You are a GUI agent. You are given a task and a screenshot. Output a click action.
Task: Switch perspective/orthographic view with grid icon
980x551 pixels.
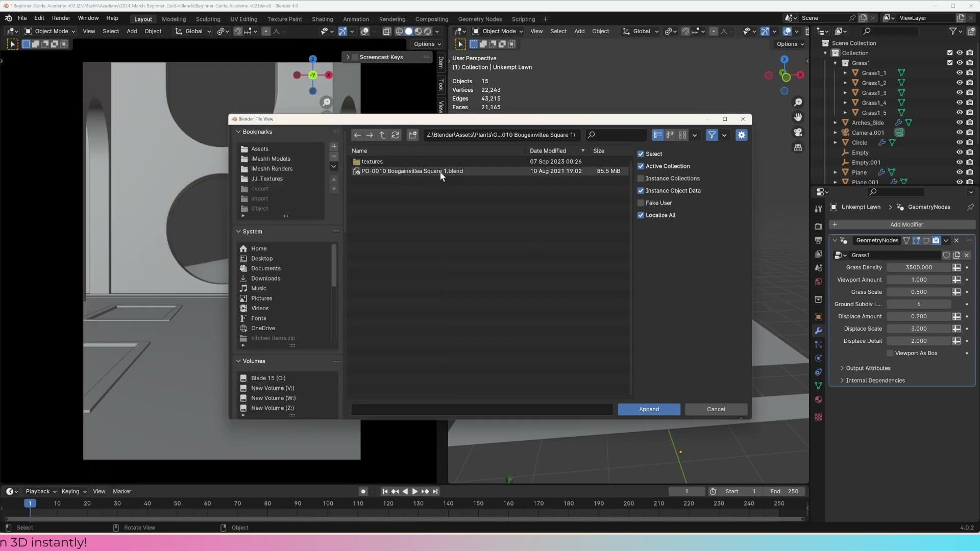tap(798, 147)
